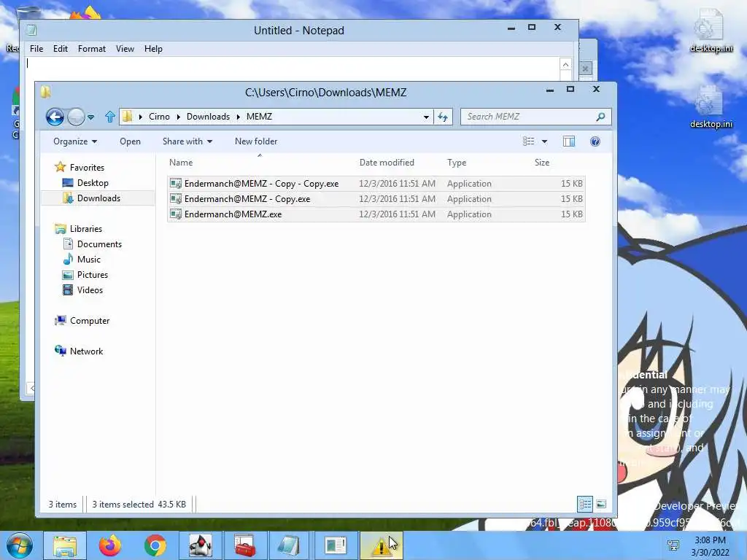Screen dimensions: 747x560
Task: Select Endermanch@MEMZ - Copy - Copy.exe
Action: coord(376,183)
